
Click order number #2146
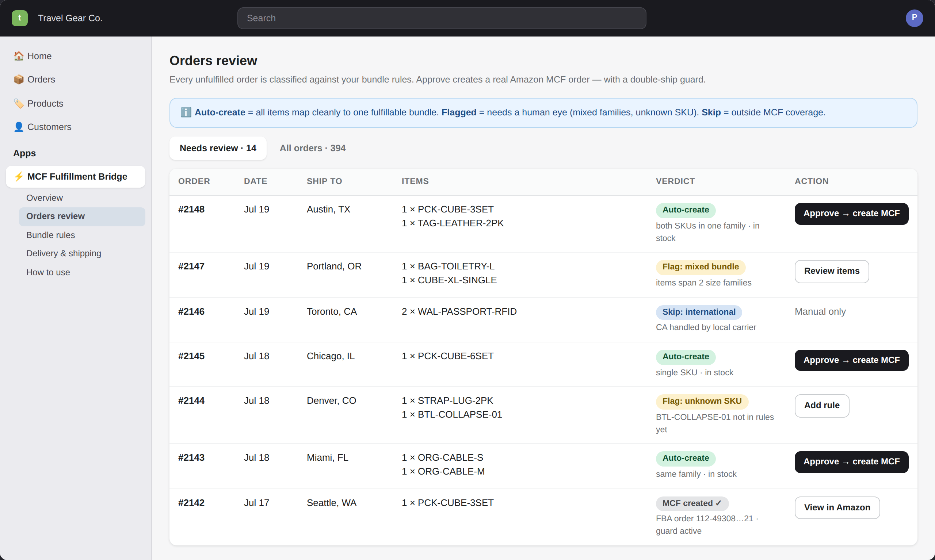(x=191, y=312)
